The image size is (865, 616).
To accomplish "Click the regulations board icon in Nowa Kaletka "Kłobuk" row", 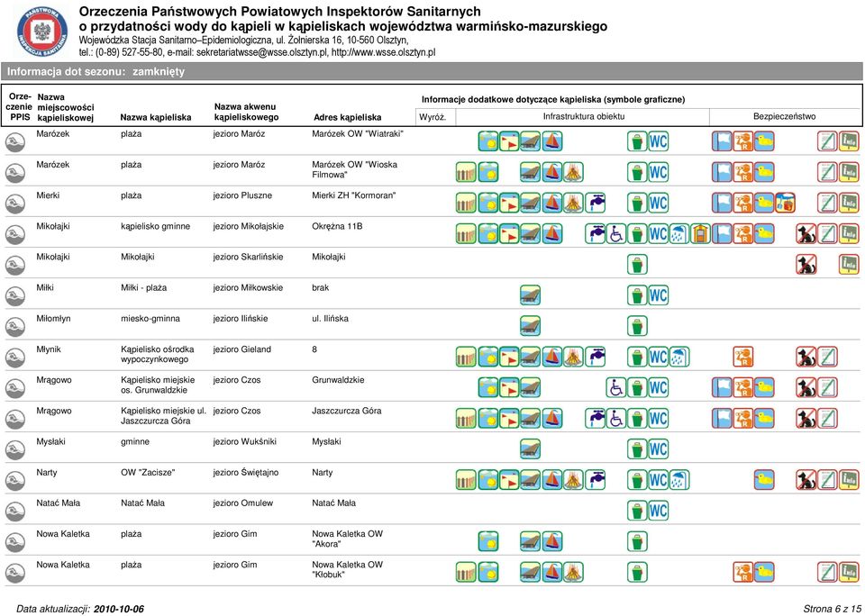I will coord(827,573).
